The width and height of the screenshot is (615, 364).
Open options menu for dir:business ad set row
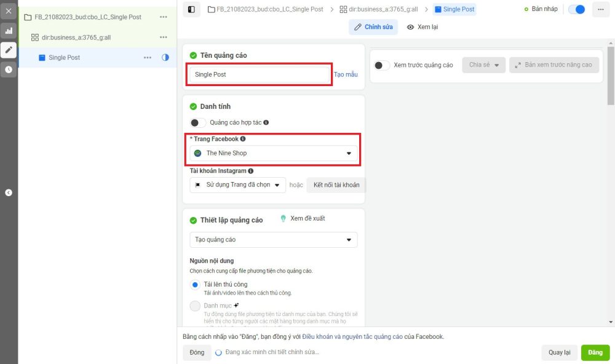pos(164,38)
